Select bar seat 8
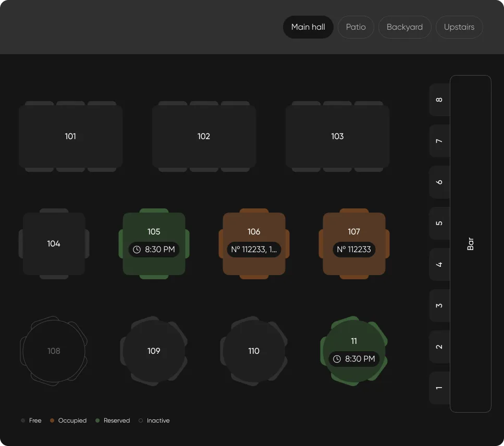Viewport: 504px width, 446px height. (439, 100)
